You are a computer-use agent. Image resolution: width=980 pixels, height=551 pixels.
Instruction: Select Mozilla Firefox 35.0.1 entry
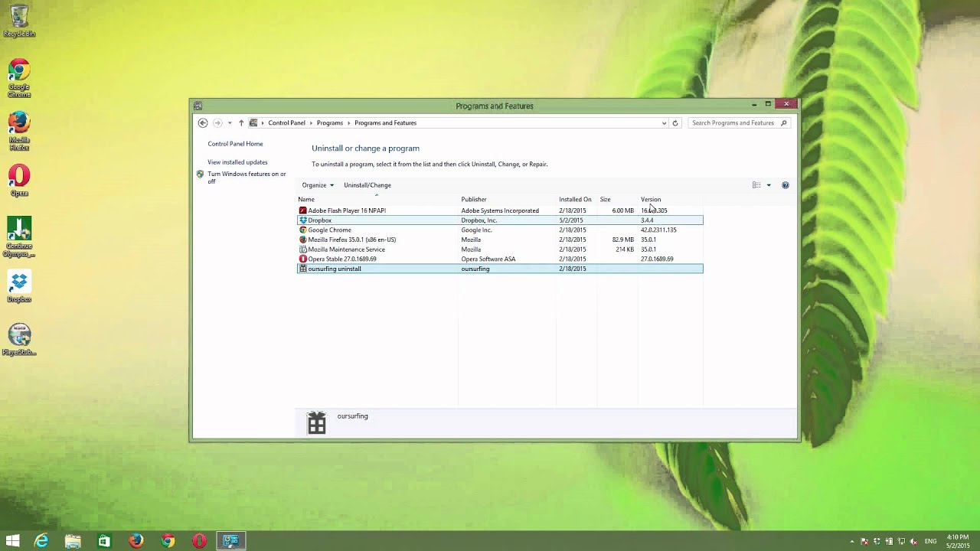click(499, 240)
